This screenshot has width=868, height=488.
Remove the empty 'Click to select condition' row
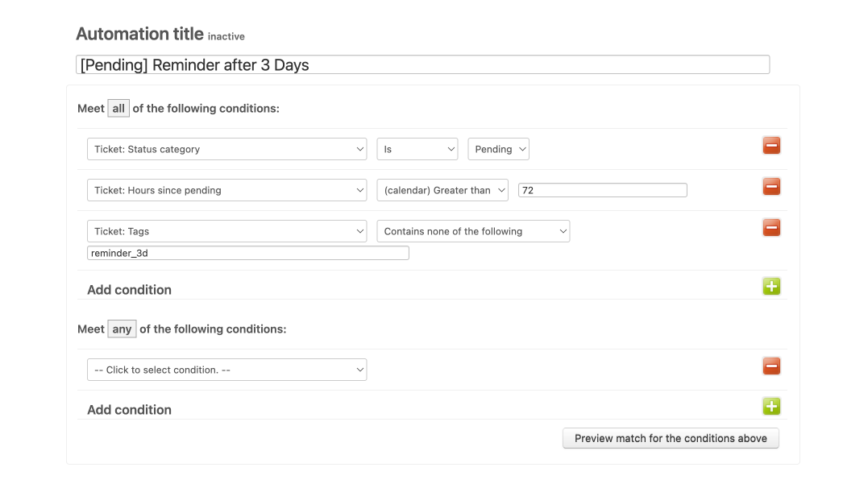[771, 366]
